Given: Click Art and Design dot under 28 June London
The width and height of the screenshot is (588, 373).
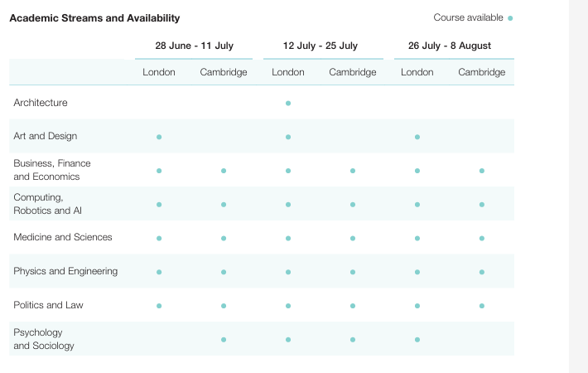Looking at the screenshot, I should [159, 137].
